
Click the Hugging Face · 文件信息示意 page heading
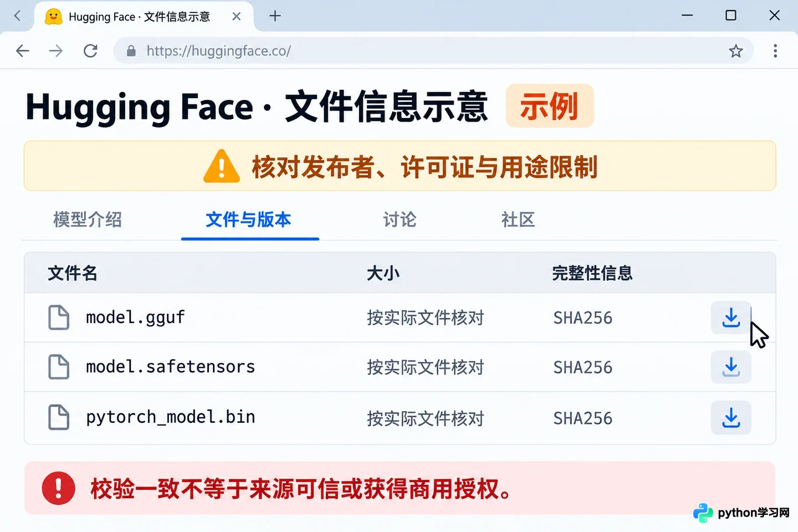click(257, 106)
